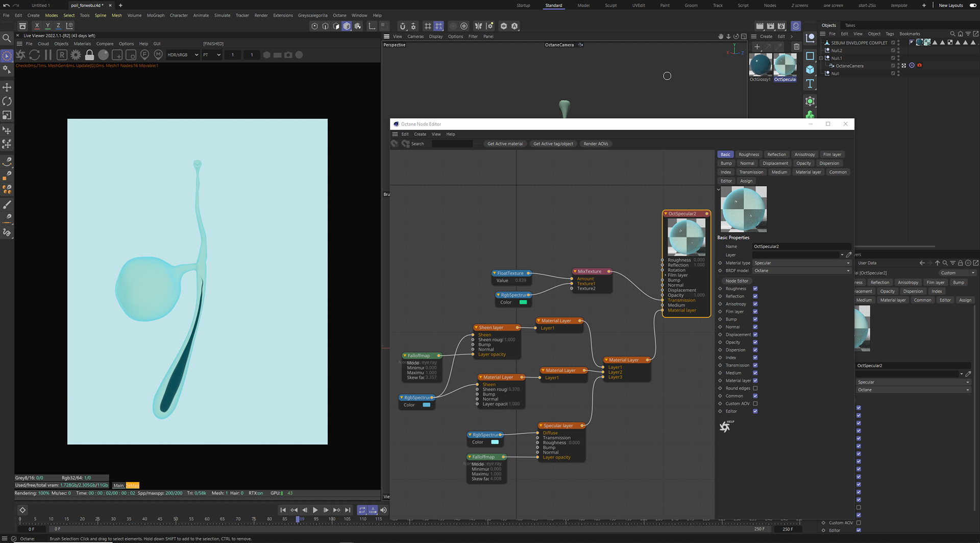Disable the Roughness checkbox
The height and width of the screenshot is (543, 980).
coord(755,289)
